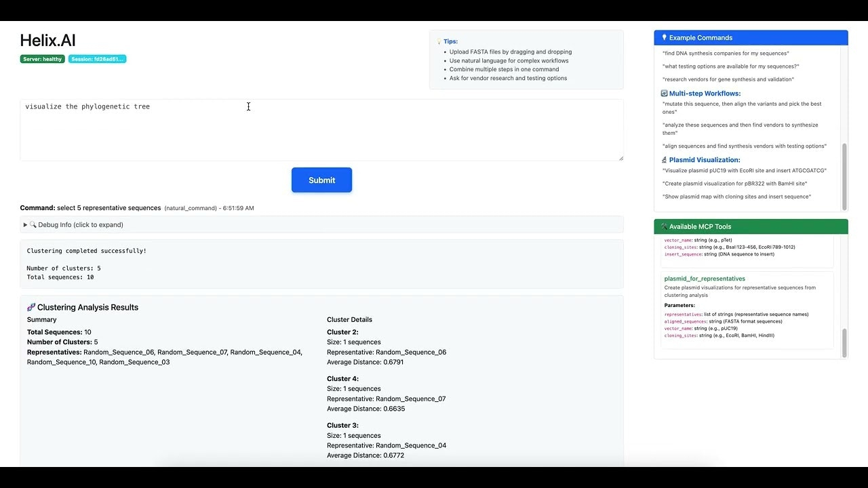Viewport: 868px width, 488px height.
Task: Click the Helix.AI heading
Action: (x=47, y=41)
